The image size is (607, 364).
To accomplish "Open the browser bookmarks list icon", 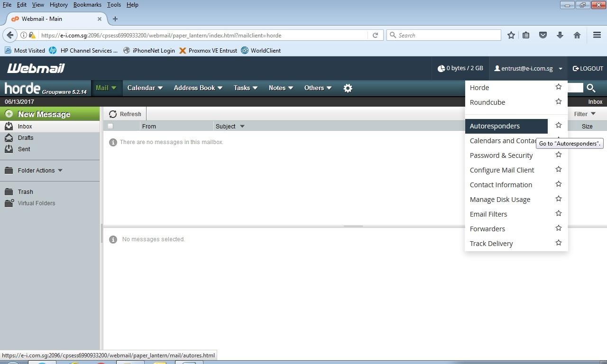I will 526,35.
